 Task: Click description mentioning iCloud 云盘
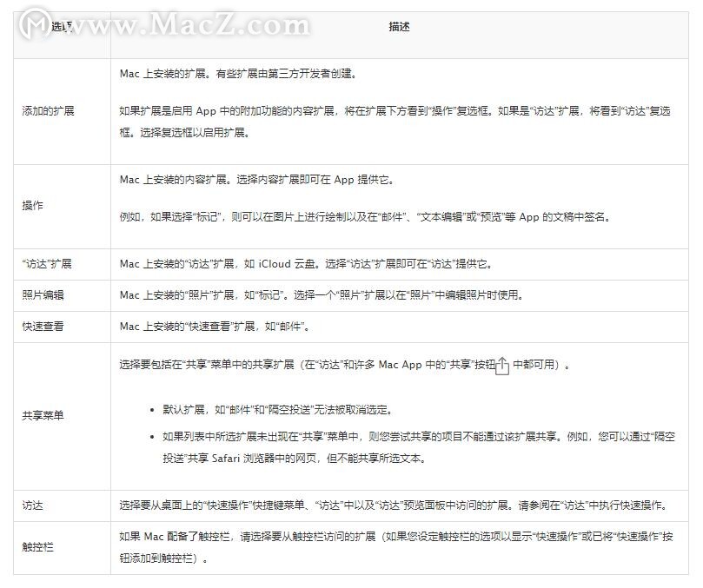click(x=306, y=264)
